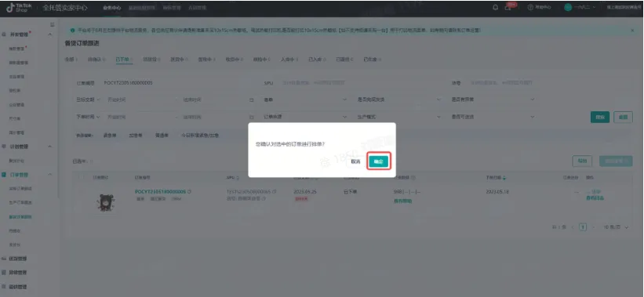Open the account name dropdown arrow

click(594, 7)
